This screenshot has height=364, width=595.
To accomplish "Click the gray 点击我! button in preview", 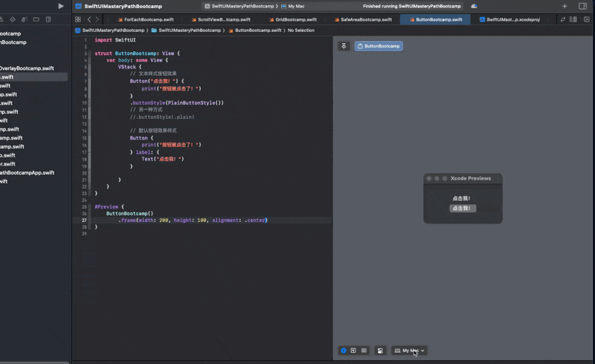I will 462,209.
